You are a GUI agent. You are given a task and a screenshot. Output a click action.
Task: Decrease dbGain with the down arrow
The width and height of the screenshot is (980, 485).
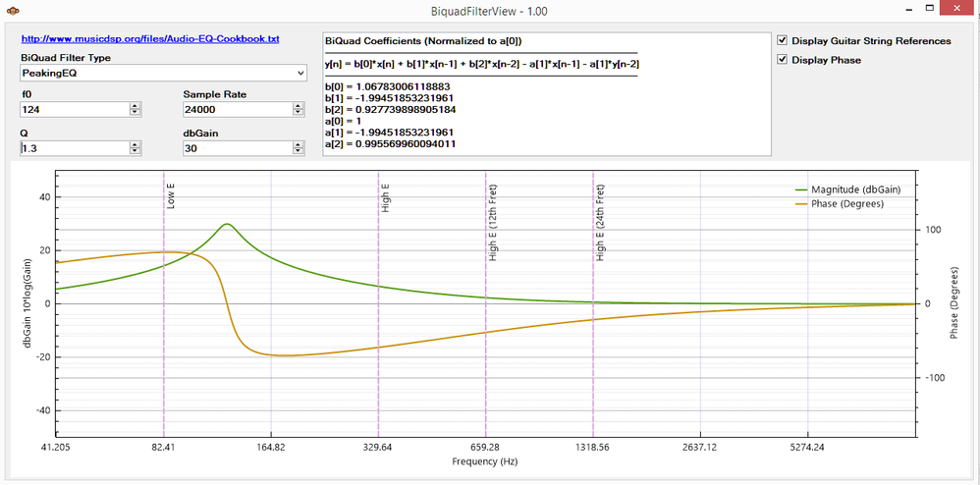tap(299, 152)
